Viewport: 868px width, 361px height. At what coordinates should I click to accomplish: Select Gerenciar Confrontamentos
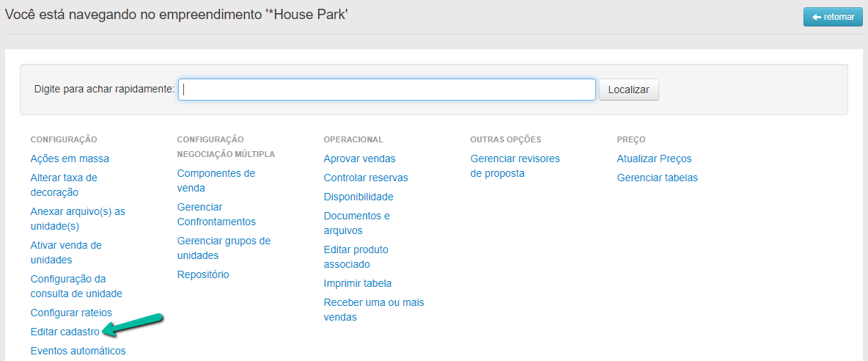click(216, 214)
